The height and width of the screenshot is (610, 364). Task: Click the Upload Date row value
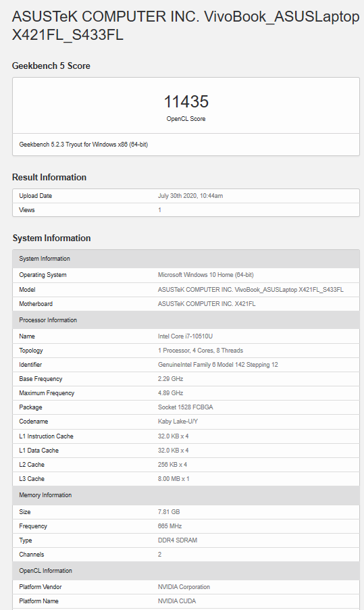pos(190,196)
